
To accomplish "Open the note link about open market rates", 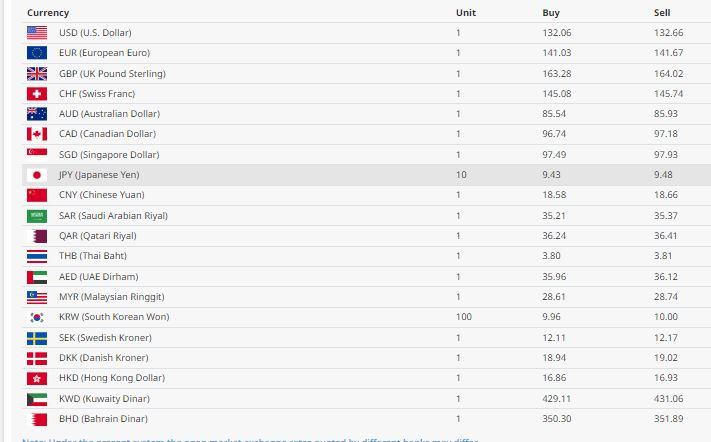I will [x=250, y=440].
